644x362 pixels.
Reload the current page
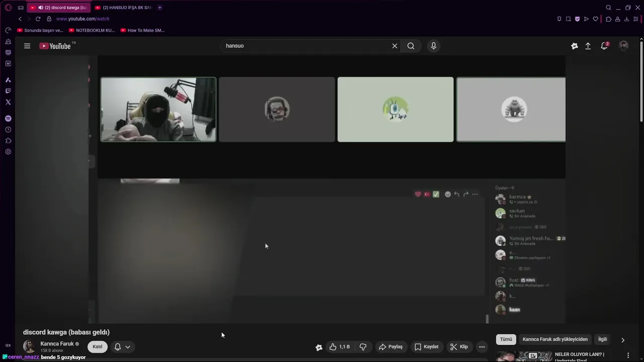[x=38, y=19]
